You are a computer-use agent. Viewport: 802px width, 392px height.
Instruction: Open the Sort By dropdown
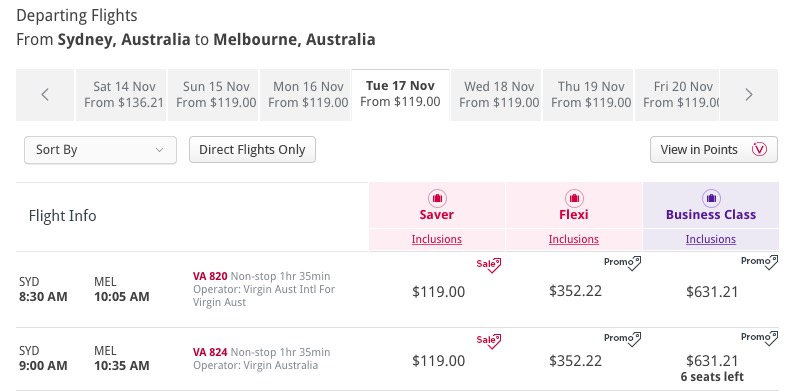click(x=100, y=150)
